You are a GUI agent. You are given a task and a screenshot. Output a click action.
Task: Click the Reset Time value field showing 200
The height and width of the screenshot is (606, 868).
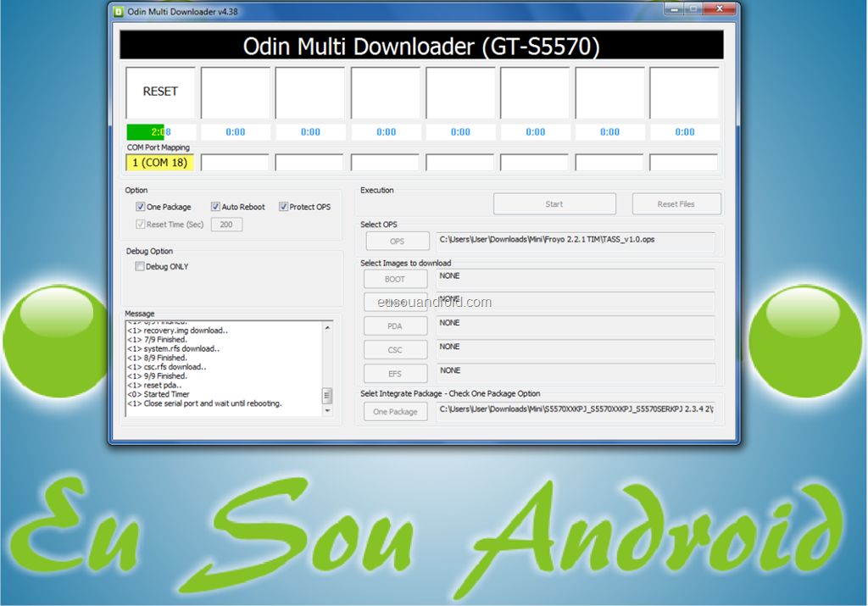point(226,224)
